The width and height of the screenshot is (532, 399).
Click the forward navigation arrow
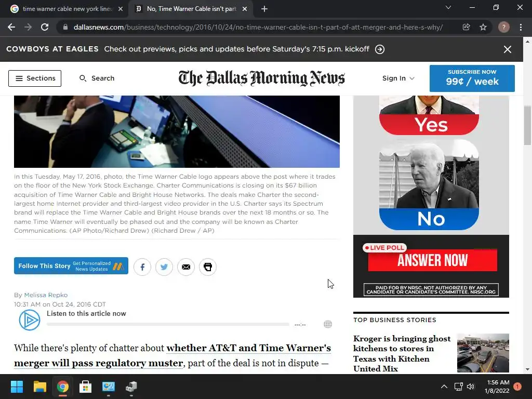[28, 27]
